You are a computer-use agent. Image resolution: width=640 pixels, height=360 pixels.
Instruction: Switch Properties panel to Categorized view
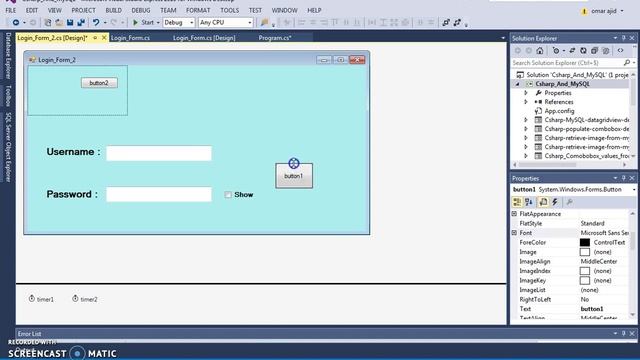coord(517,202)
